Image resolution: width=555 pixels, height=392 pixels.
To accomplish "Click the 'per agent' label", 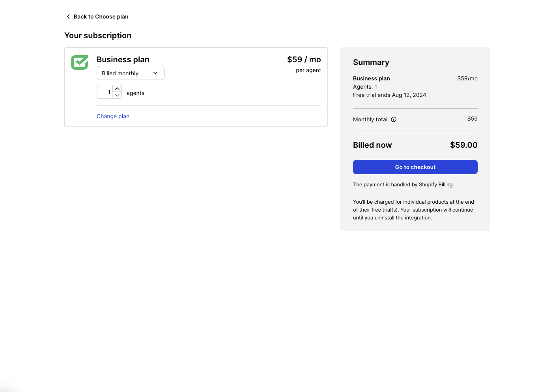I will pos(308,70).
